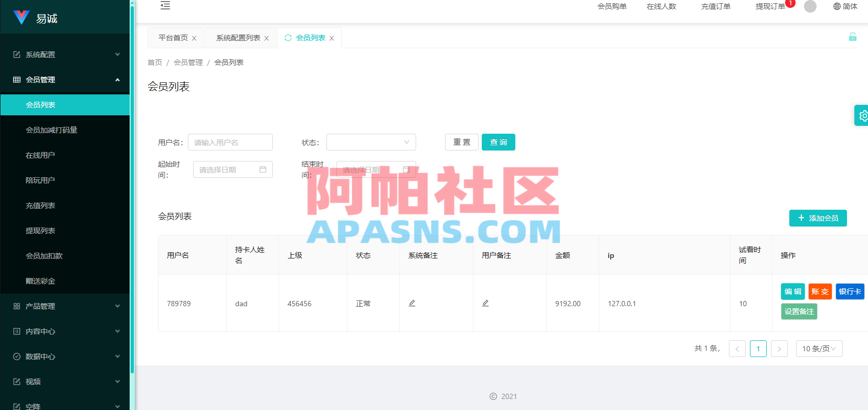
Task: Collapse the sidebar with the fold icon
Action: point(165,5)
